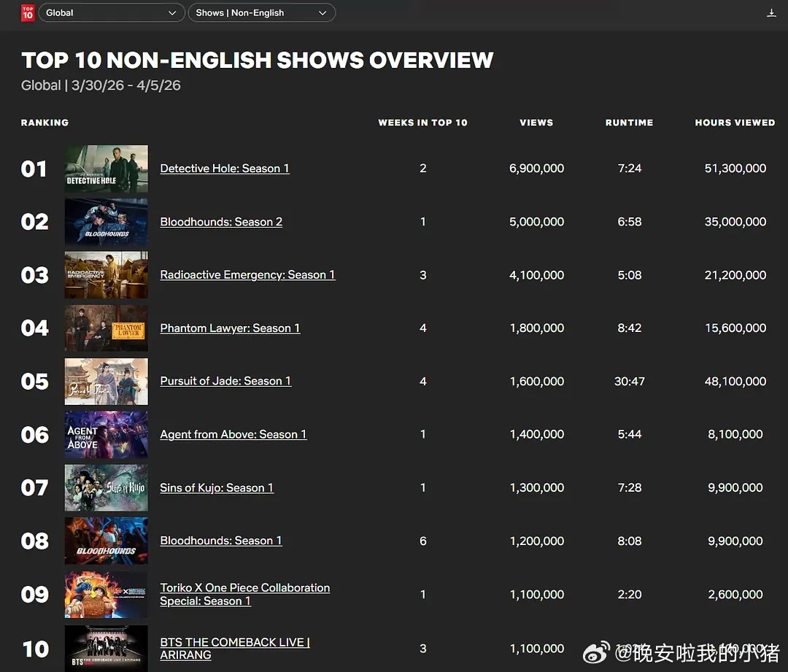
Task: Click the 4,100,000 views value
Action: click(x=536, y=275)
